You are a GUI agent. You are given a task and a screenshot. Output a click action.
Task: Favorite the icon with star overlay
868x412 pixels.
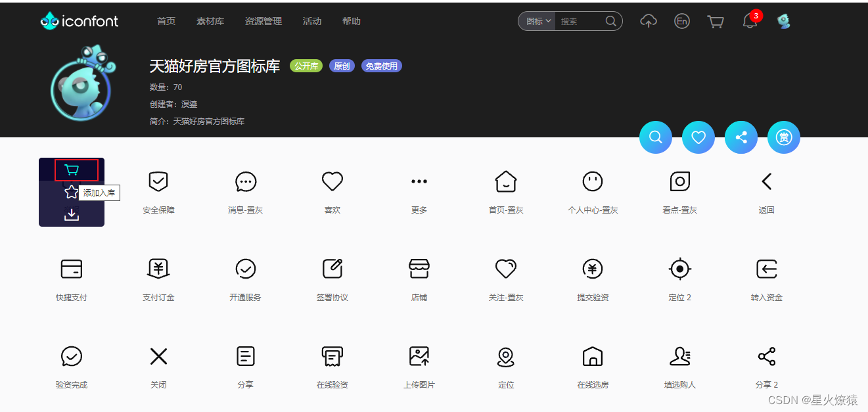pyautogui.click(x=72, y=192)
